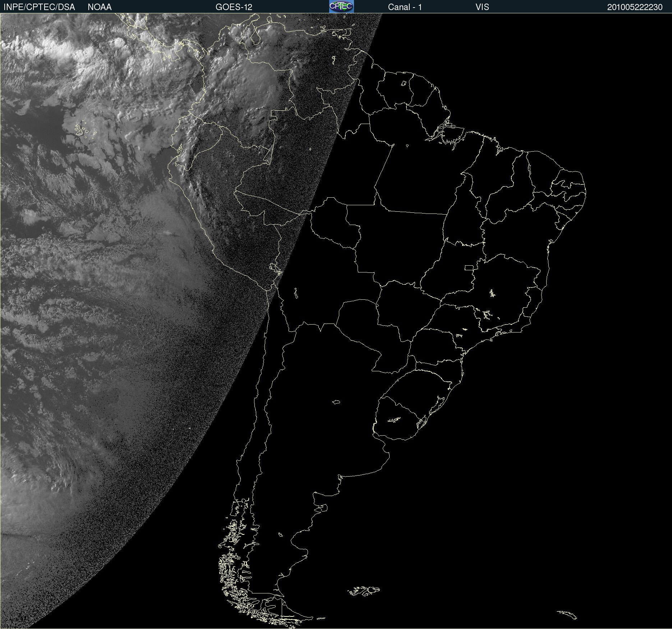This screenshot has width=672, height=629.
Task: Click the Canal - 1 label
Action: [405, 7]
